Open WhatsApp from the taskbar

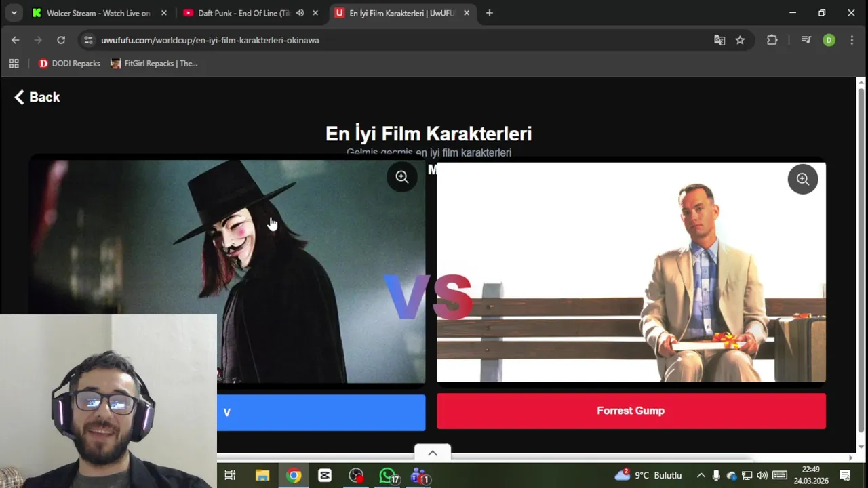coord(388,475)
